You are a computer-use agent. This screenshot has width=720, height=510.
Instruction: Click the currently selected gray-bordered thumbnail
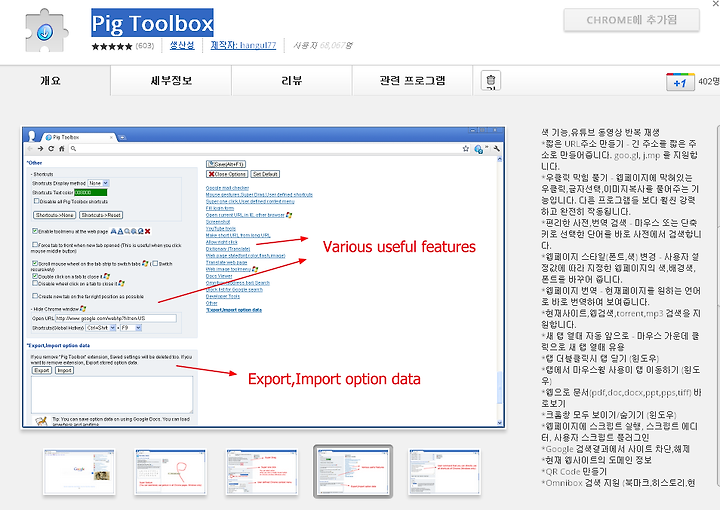click(353, 471)
